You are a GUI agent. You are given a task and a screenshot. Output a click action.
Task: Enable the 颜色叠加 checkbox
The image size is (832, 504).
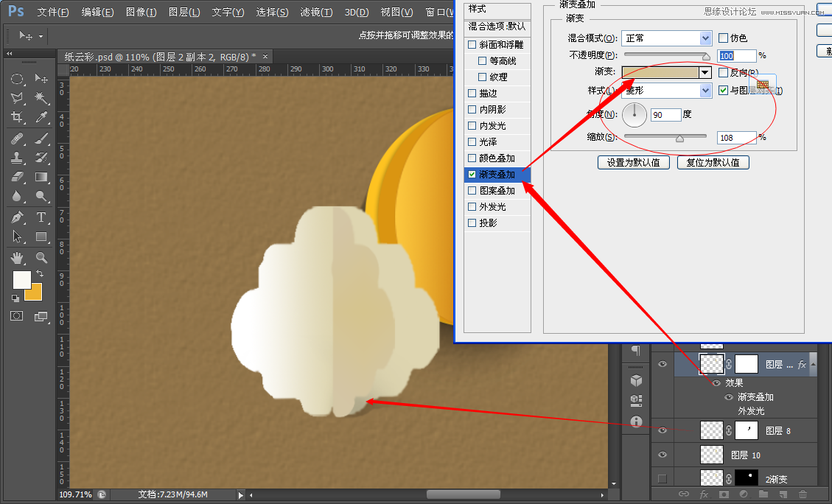(472, 158)
